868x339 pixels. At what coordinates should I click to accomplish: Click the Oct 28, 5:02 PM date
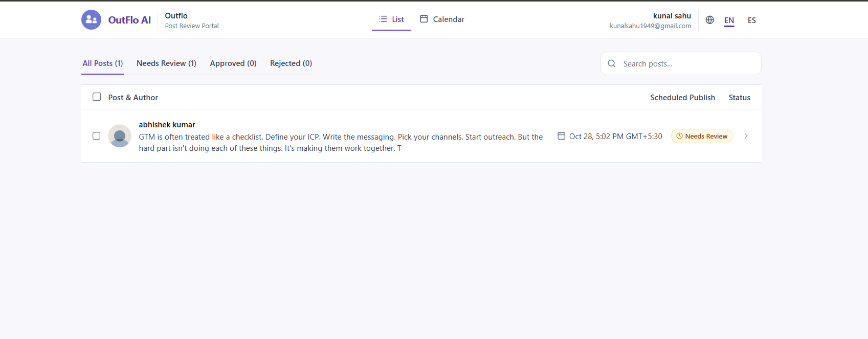[616, 137]
